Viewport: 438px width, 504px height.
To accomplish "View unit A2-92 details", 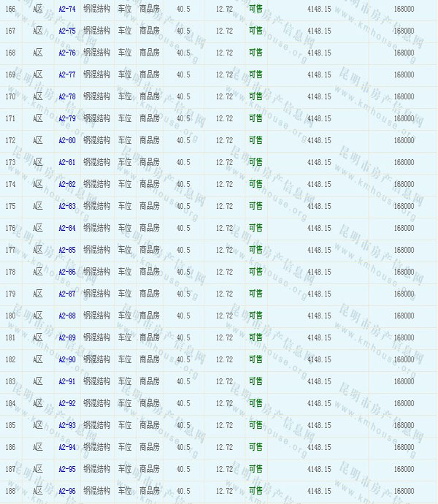I will point(66,403).
